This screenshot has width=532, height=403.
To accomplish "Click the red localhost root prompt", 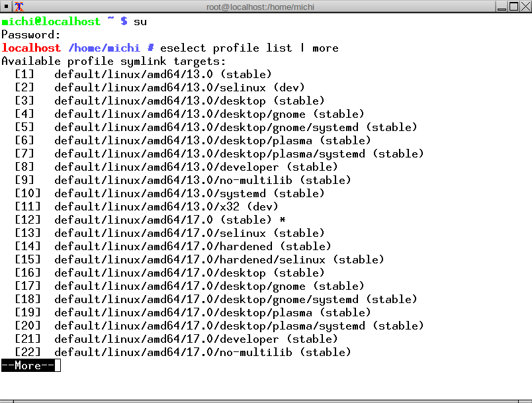I will pyautogui.click(x=31, y=48).
